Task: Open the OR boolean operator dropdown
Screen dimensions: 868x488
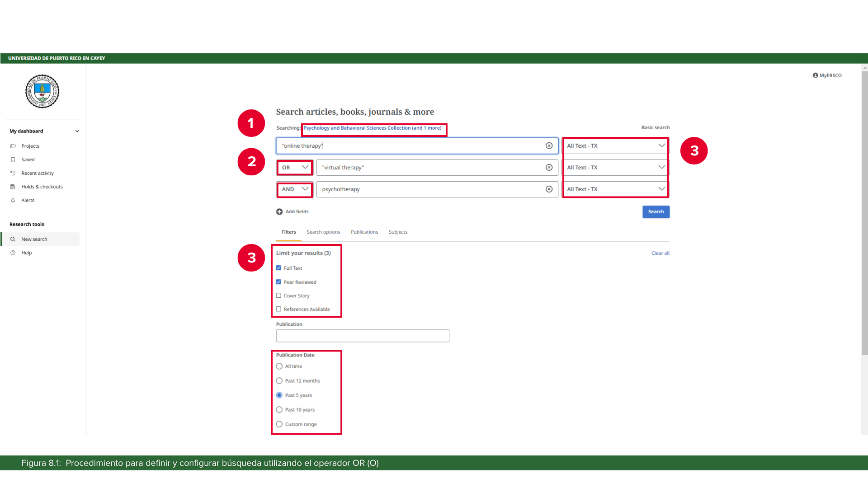Action: click(295, 168)
